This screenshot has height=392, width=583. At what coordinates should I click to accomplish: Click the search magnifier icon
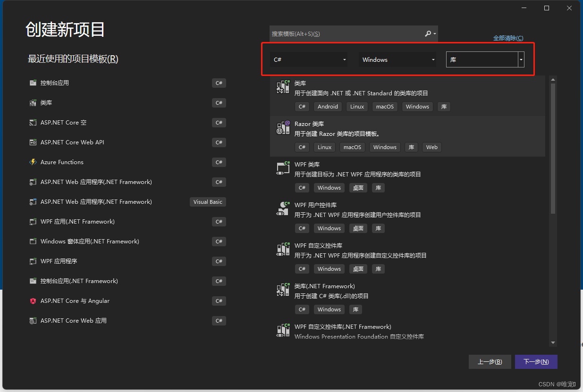tap(428, 33)
